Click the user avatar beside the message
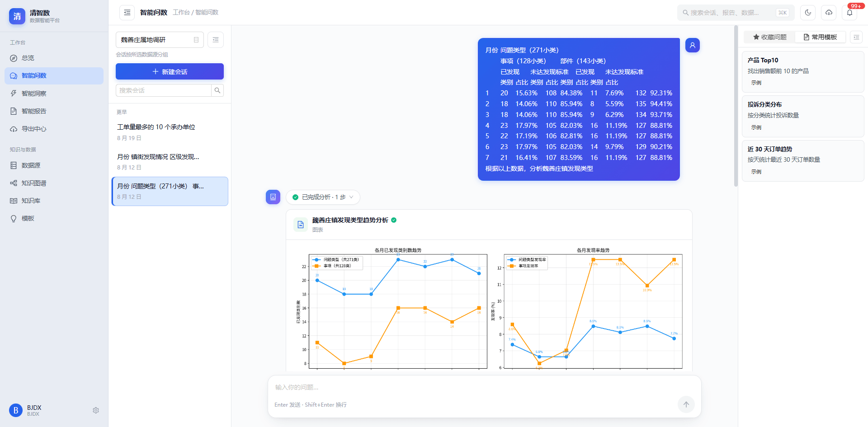Image resolution: width=868 pixels, height=427 pixels. tap(692, 45)
